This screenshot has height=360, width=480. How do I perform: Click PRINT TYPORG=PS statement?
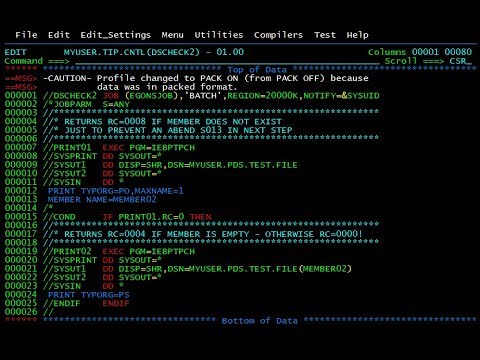point(89,295)
